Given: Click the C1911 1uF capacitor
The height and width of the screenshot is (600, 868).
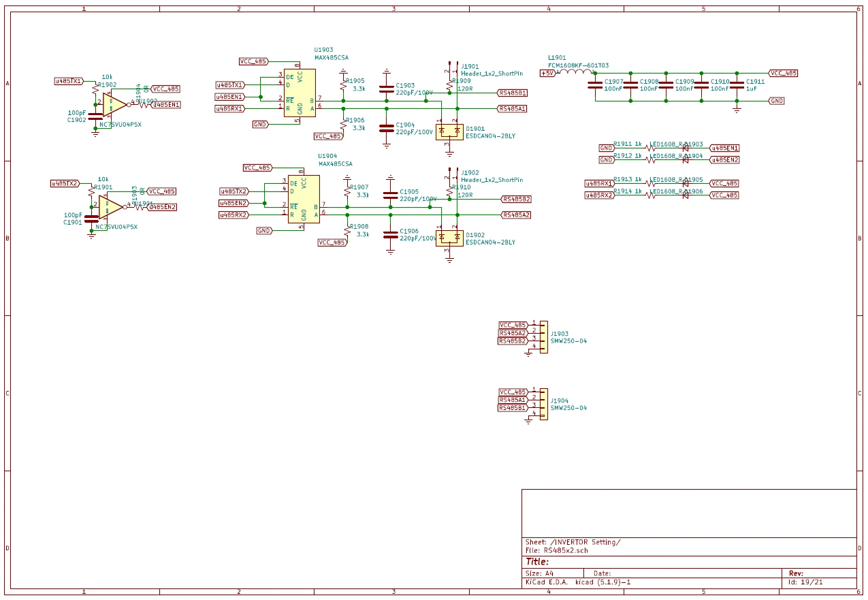Looking at the screenshot, I should (x=736, y=85).
